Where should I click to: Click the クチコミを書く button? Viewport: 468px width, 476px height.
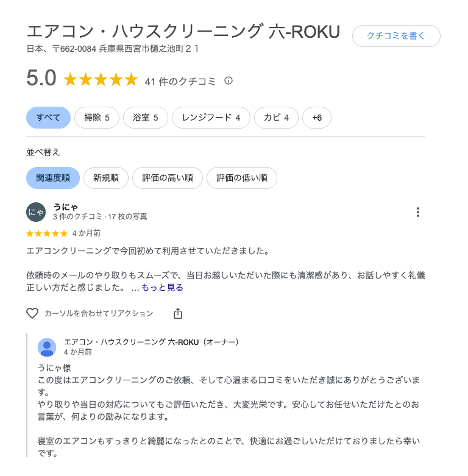[x=396, y=36]
